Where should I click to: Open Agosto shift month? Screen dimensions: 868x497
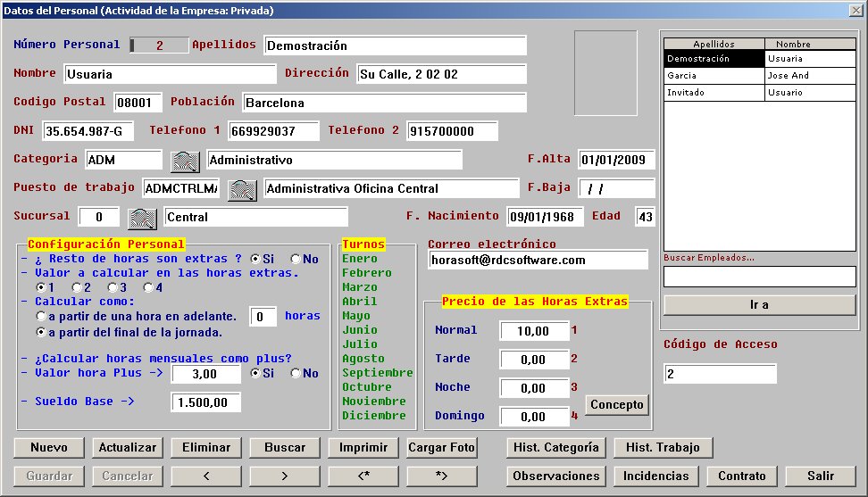tap(363, 359)
